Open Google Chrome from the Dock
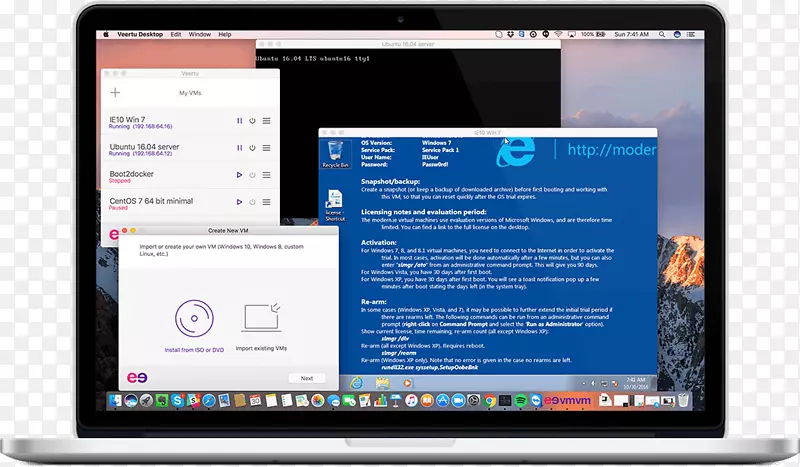Screen dimensions: 800x467 pyautogui.click(x=489, y=400)
